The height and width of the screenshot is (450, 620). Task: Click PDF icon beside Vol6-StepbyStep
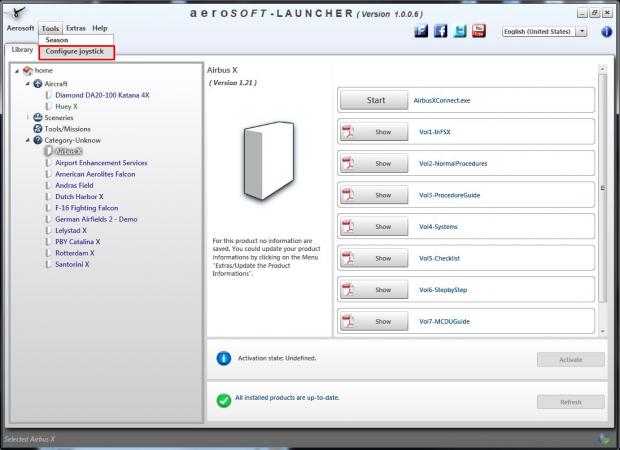348,290
